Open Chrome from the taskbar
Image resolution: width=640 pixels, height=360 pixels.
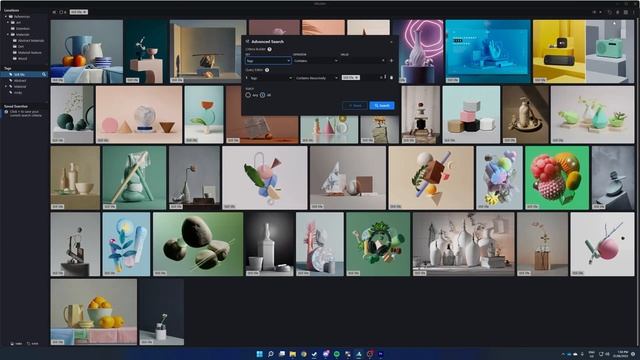pos(304,354)
